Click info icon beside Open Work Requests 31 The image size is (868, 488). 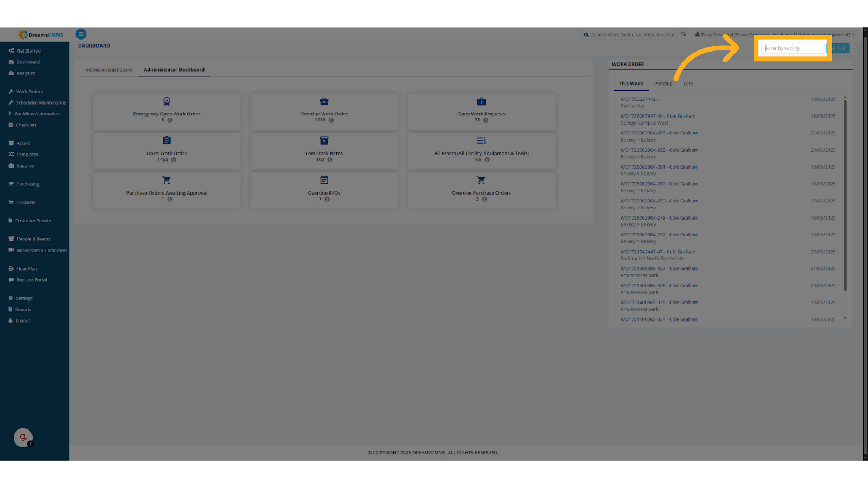click(486, 120)
